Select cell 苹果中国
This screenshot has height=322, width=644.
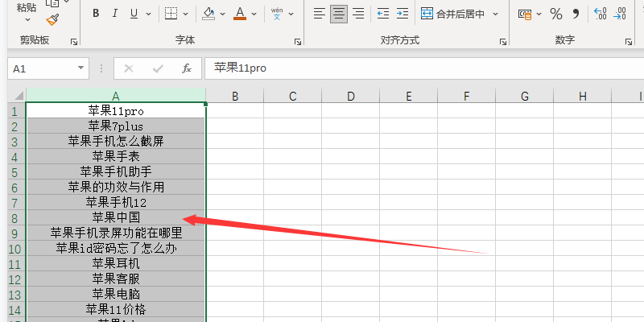[x=116, y=217]
